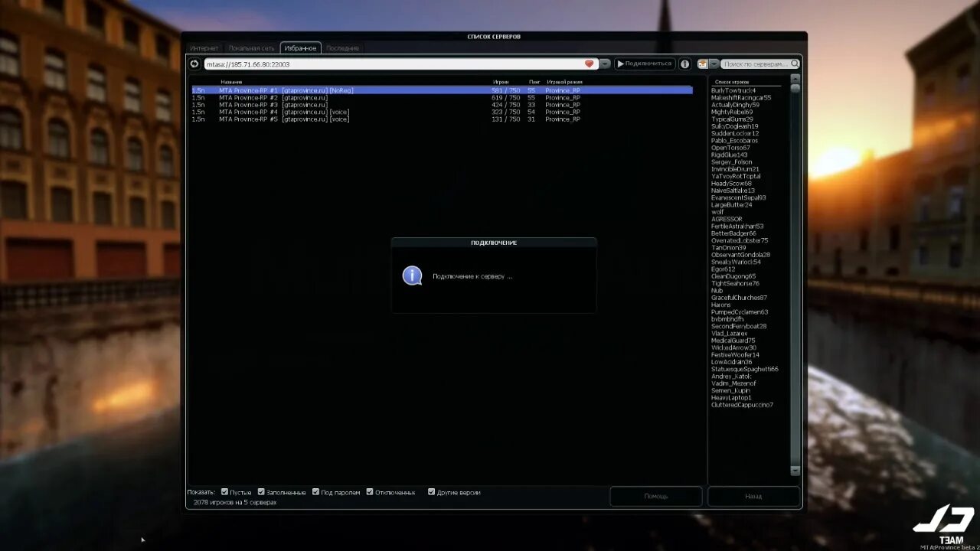Open the search type dropdown arrow
The height and width of the screenshot is (551, 980).
click(714, 64)
